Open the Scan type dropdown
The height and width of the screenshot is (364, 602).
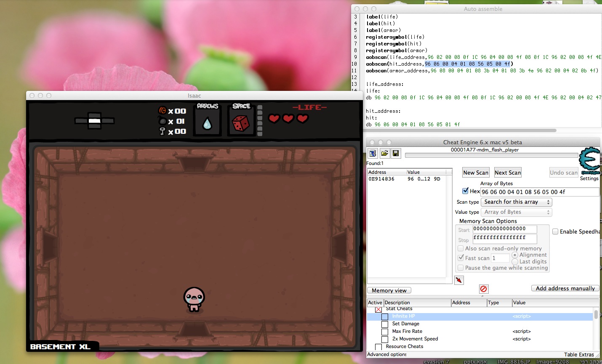click(516, 202)
